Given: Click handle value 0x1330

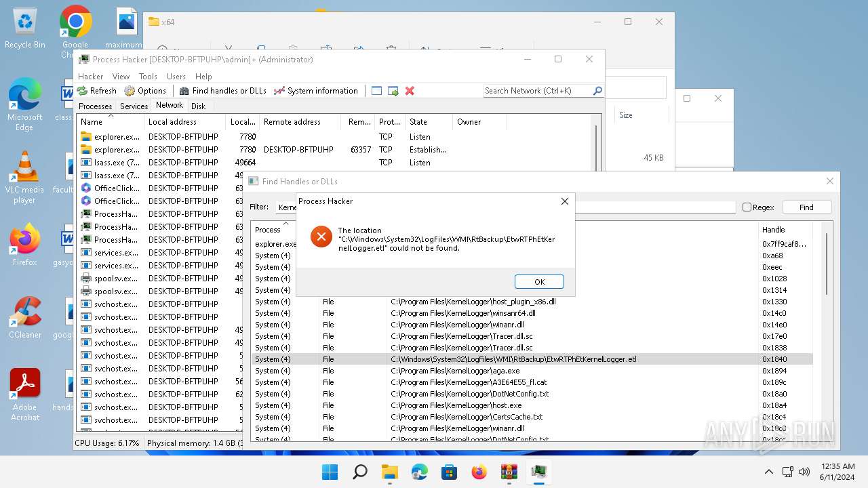Looking at the screenshot, I should pos(774,302).
